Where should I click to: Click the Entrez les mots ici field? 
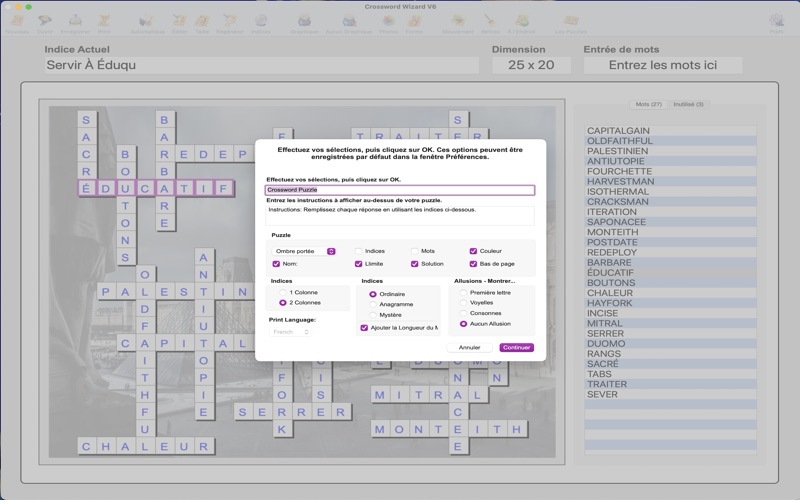click(663, 65)
